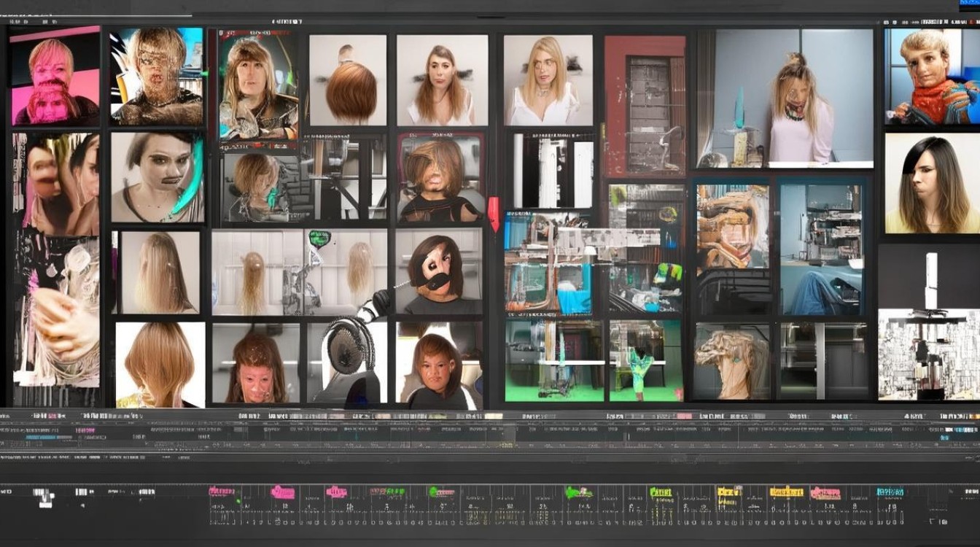This screenshot has width=980, height=547.
Task: Pick the braided hair sculpture thumbnail
Action: 732,362
